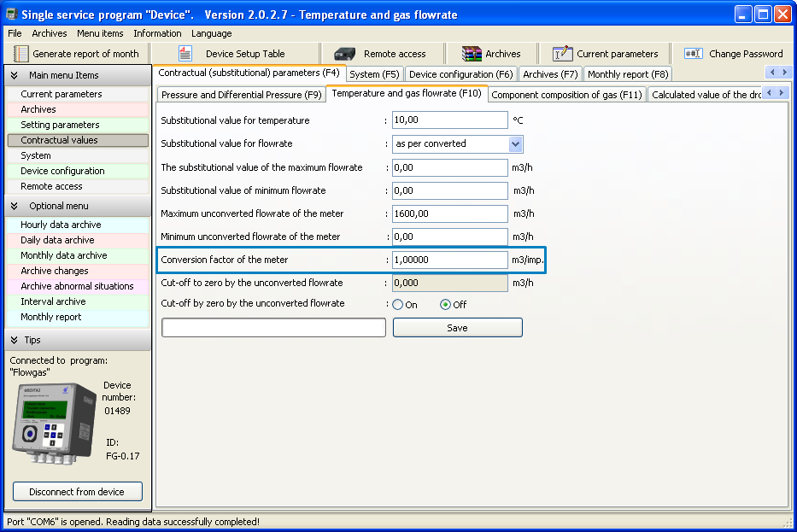Screen dimensions: 797x532
Task: Click the Current parameters pencil icon
Action: (x=563, y=53)
